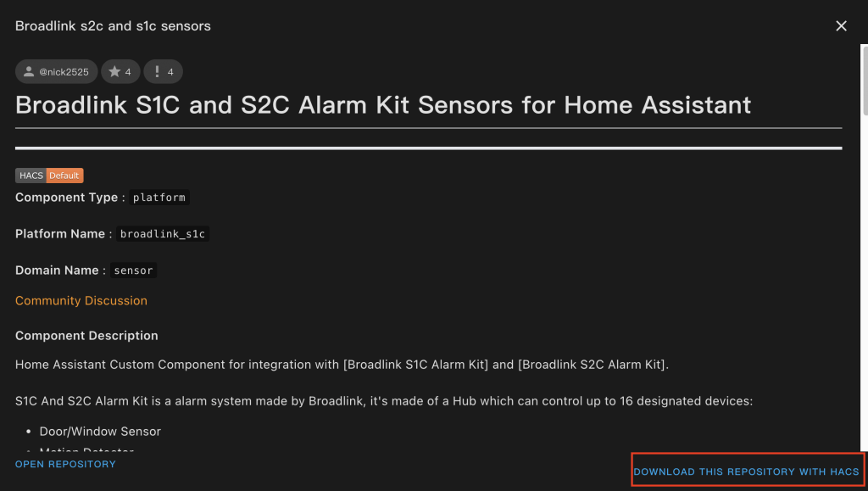Click the orange Default badge
This screenshot has height=491, width=868.
(x=64, y=176)
